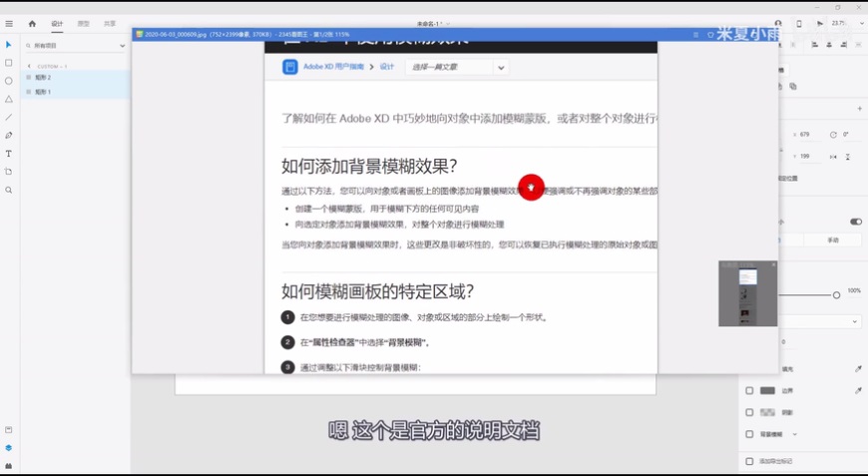Viewport: 868px width, 476px height.
Task: Edit the X position field 679
Action: pos(808,135)
